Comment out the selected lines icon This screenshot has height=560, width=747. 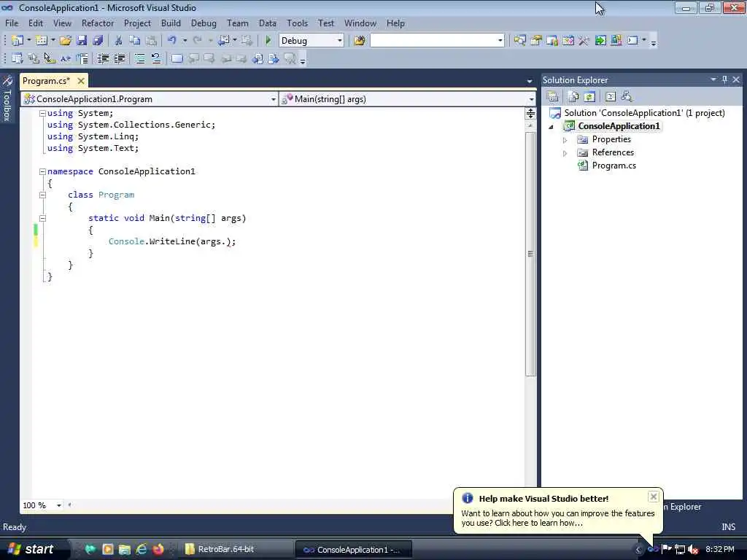point(139,58)
